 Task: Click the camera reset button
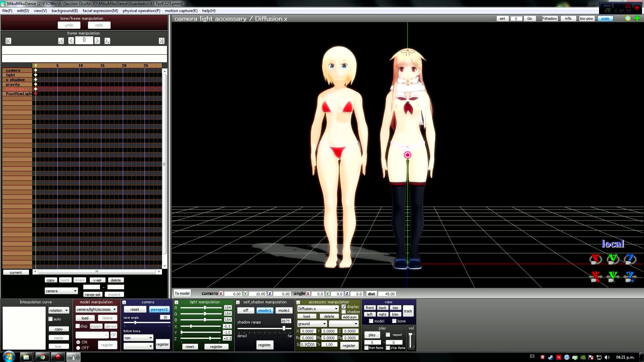pos(135,309)
